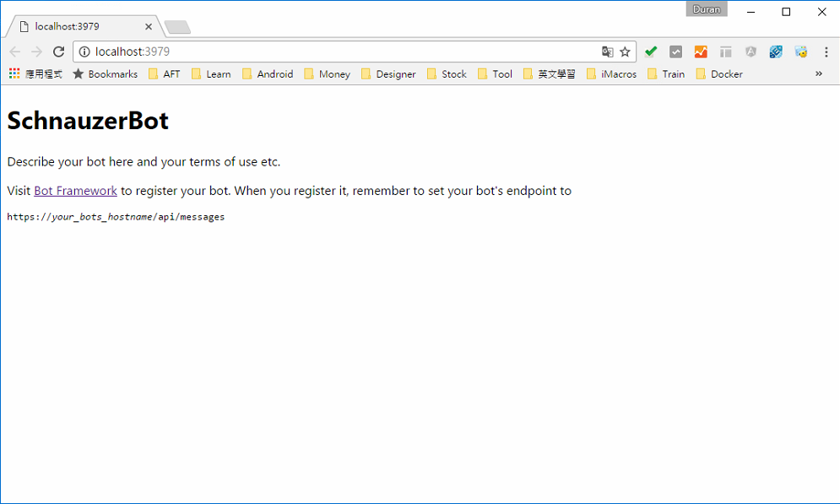Click the endpoint URL api/messages text

point(116,217)
